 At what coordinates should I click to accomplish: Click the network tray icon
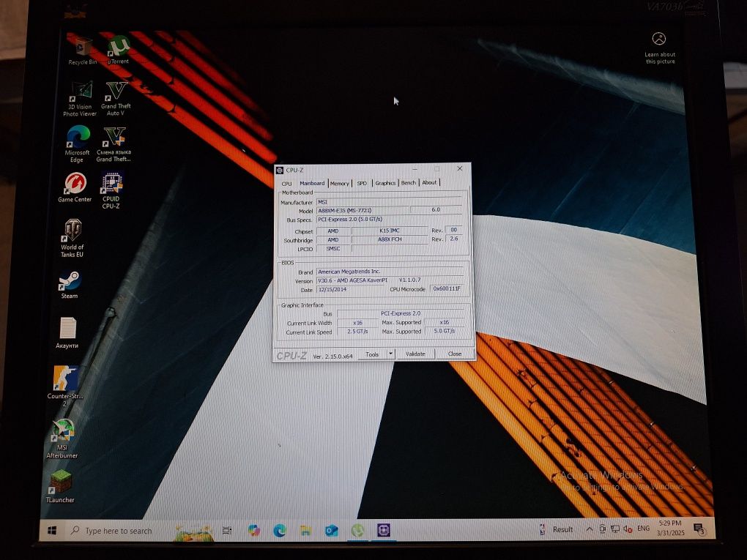615,529
